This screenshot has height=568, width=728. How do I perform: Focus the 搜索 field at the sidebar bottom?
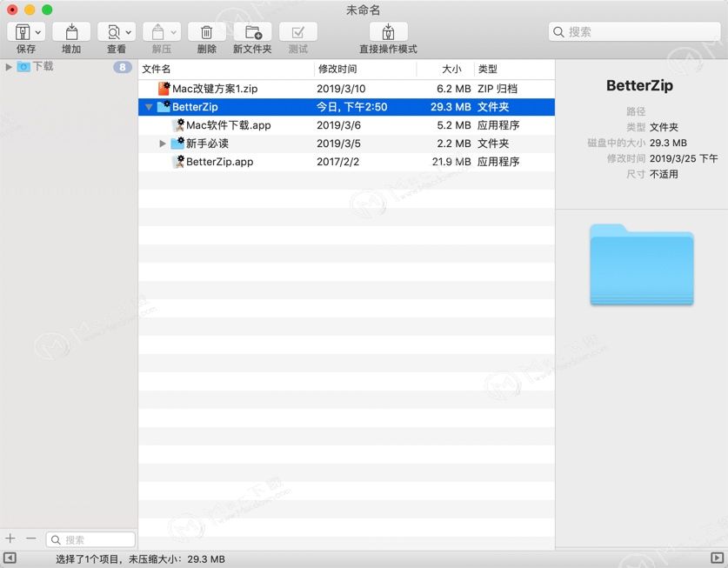[x=90, y=539]
